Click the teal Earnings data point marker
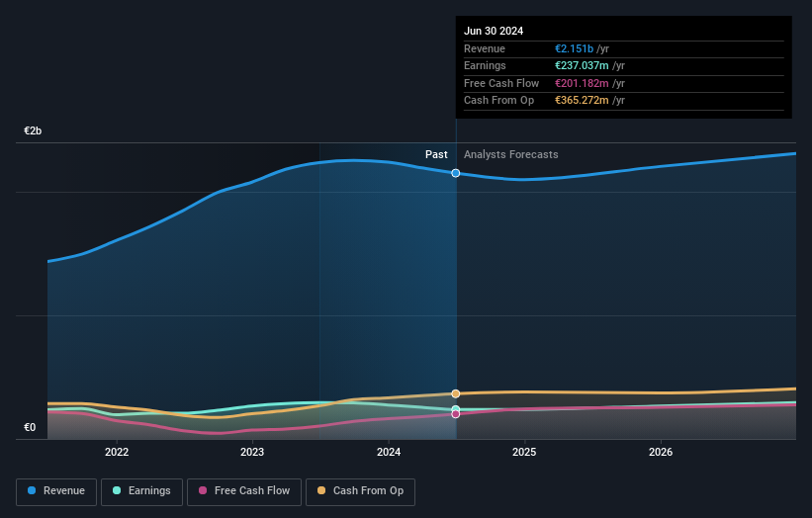Screen dimensions: 812x518 (x=456, y=409)
